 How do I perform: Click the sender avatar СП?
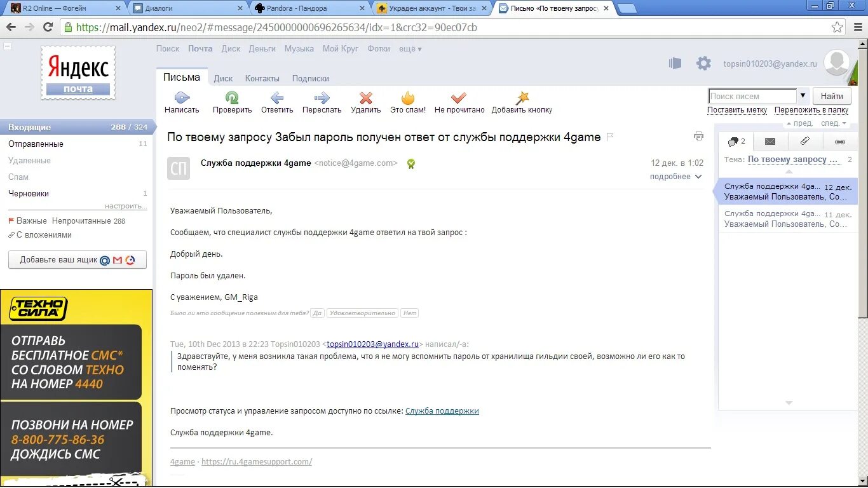coord(179,168)
